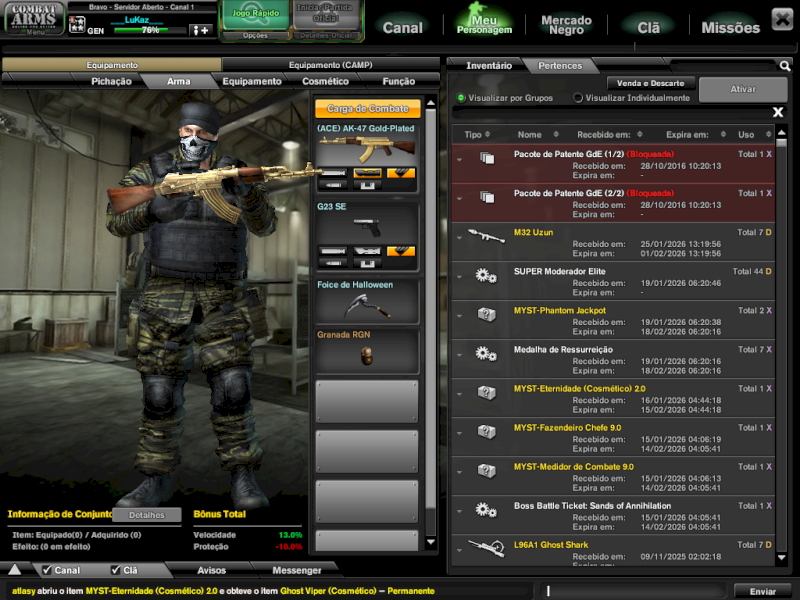Expand the M32 Uzun item row
800x600 pixels.
459,237
